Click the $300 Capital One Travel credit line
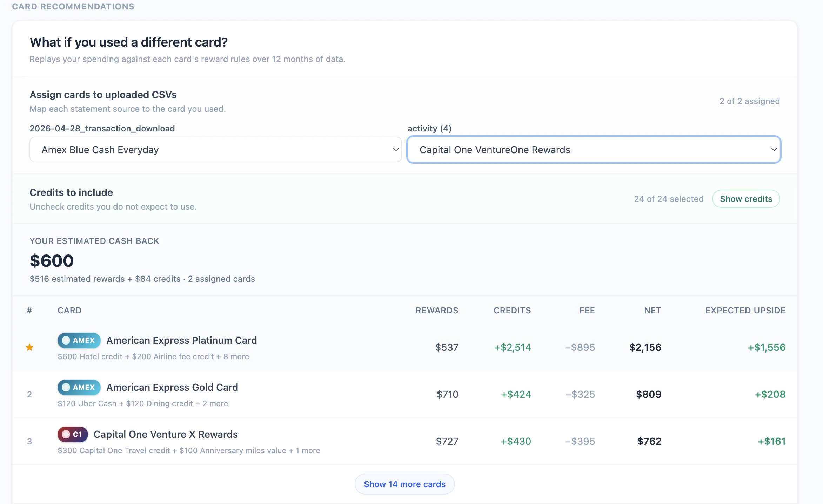 click(189, 450)
